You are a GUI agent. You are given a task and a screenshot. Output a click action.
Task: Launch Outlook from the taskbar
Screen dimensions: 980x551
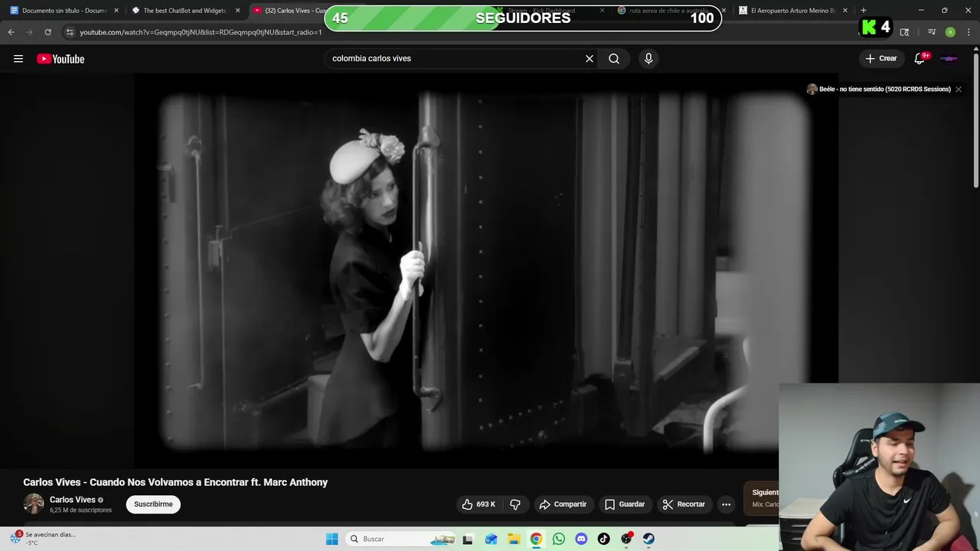click(491, 539)
